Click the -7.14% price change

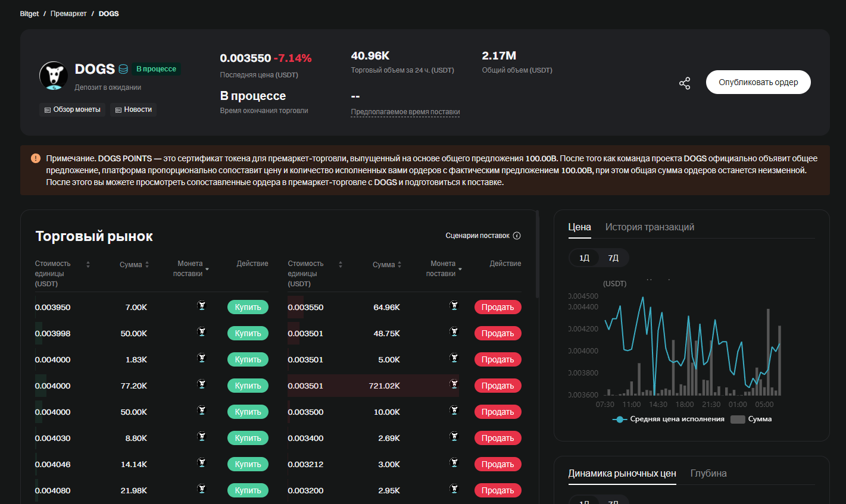[293, 58]
